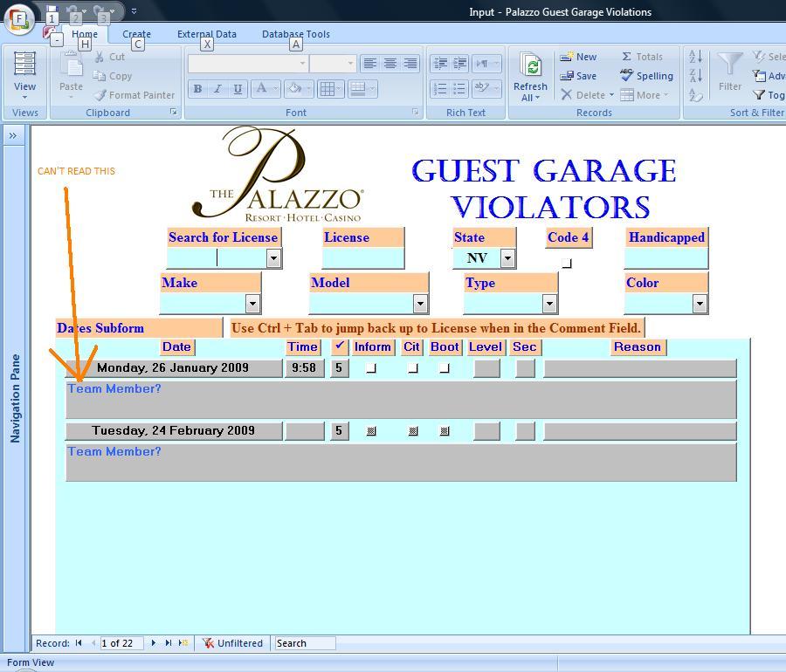Toggle Bold formatting
This screenshot has height=672, width=786.
tap(198, 89)
